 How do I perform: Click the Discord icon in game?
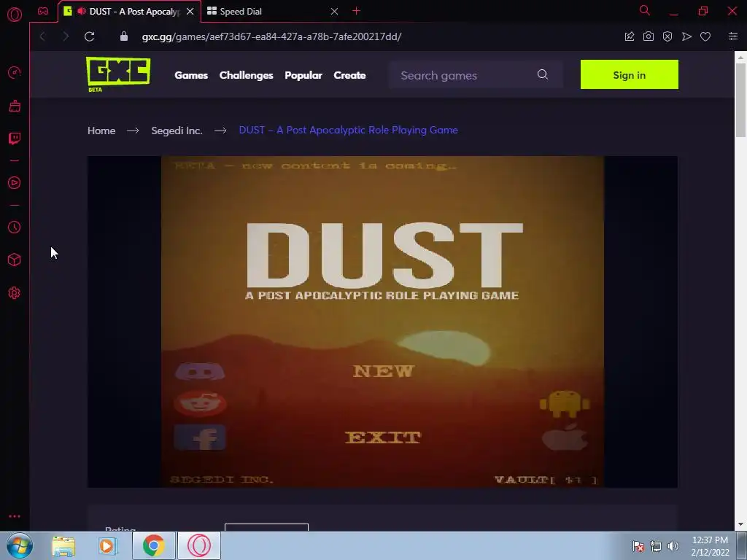point(200,371)
